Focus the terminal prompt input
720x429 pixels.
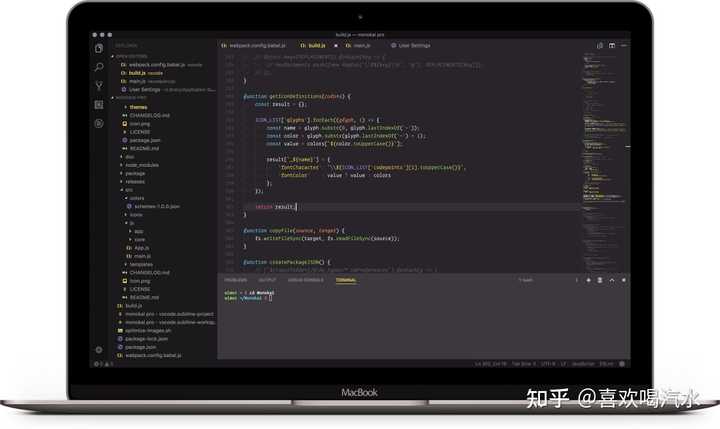[270, 298]
